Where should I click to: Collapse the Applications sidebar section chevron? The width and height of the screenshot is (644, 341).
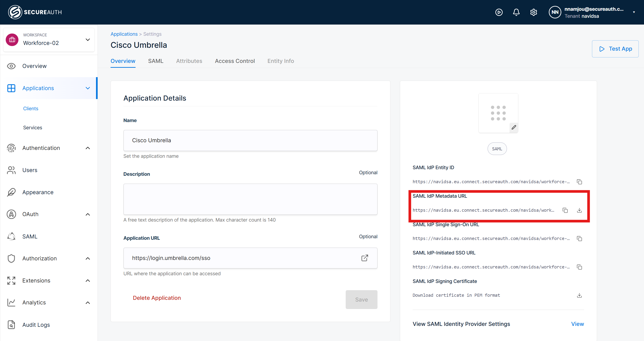pyautogui.click(x=88, y=88)
